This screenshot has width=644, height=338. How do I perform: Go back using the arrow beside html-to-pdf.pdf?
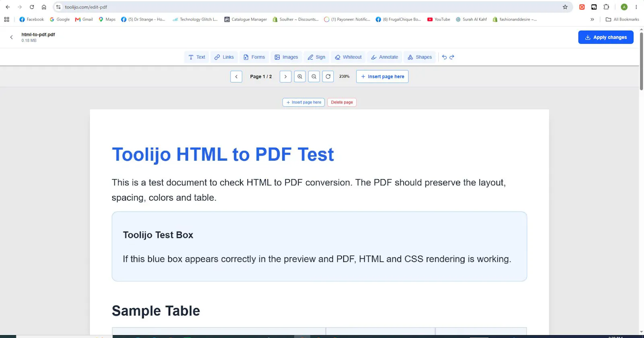click(11, 37)
